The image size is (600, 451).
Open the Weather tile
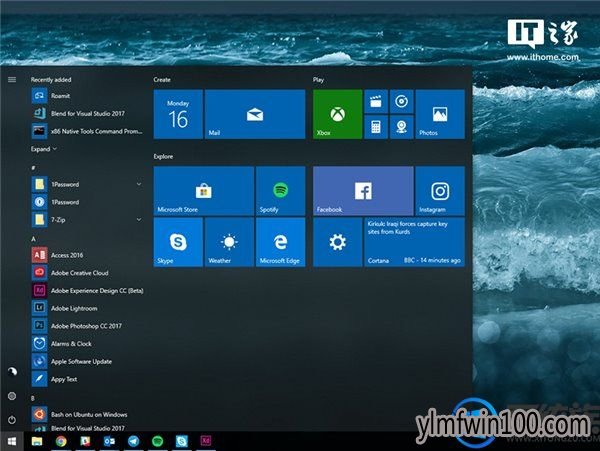[x=229, y=242]
